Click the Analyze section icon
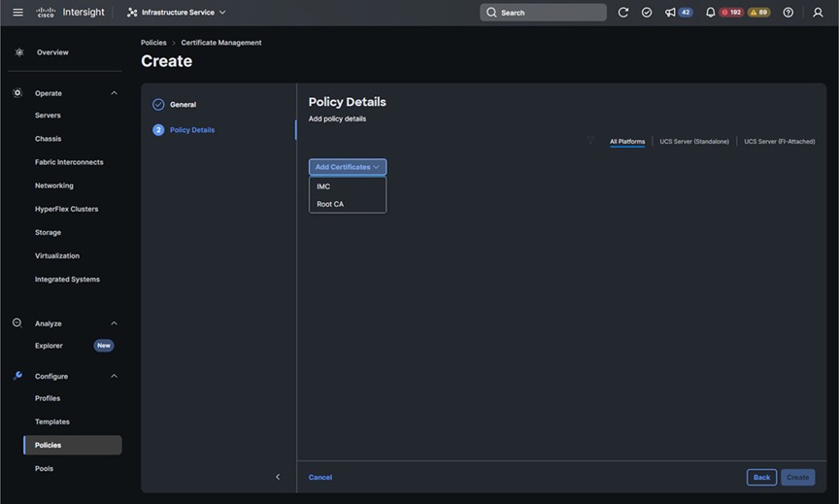This screenshot has width=839, height=504. [x=17, y=323]
